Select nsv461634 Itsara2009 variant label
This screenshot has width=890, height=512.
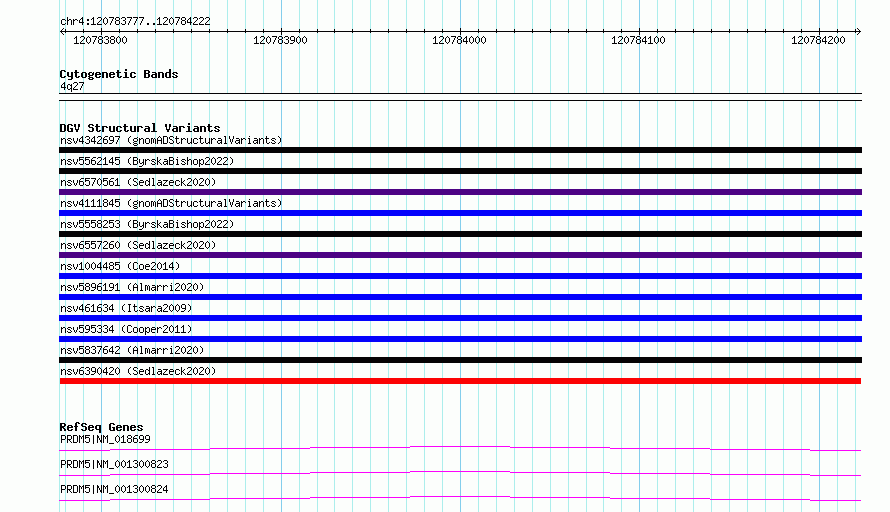coord(126,308)
